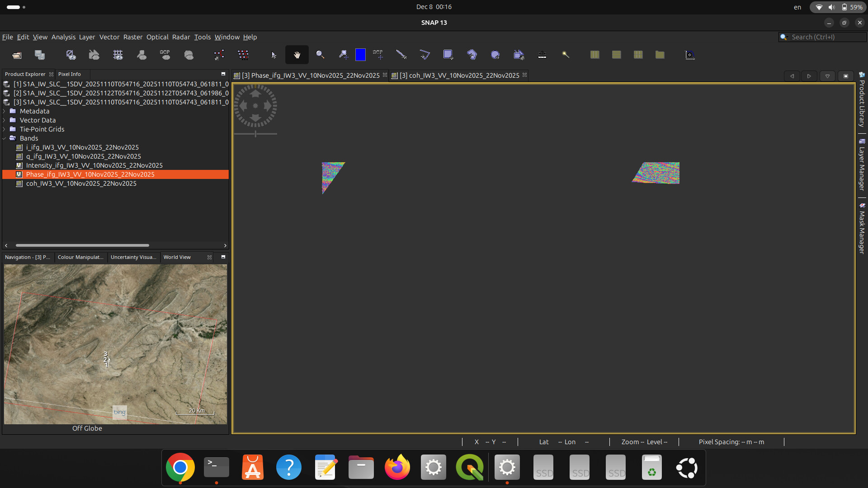Screen dimensions: 868x488
Task: Select the coh_IW3_VV band in tree
Action: (x=81, y=183)
